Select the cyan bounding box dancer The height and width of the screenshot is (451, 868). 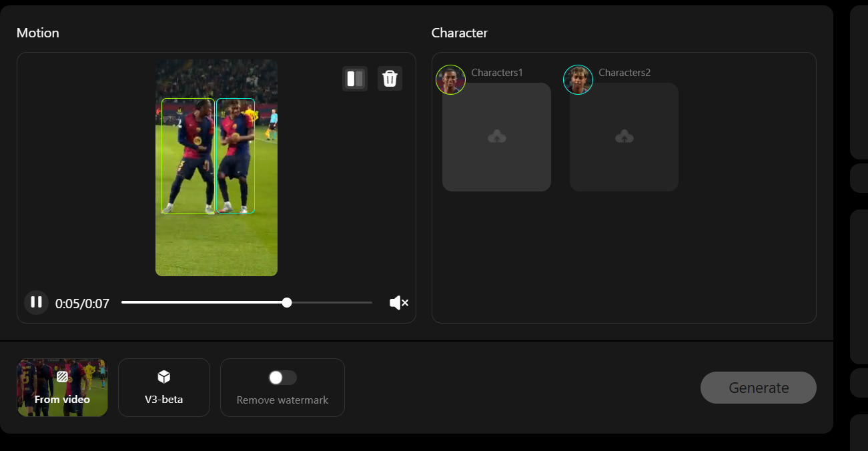pos(236,156)
